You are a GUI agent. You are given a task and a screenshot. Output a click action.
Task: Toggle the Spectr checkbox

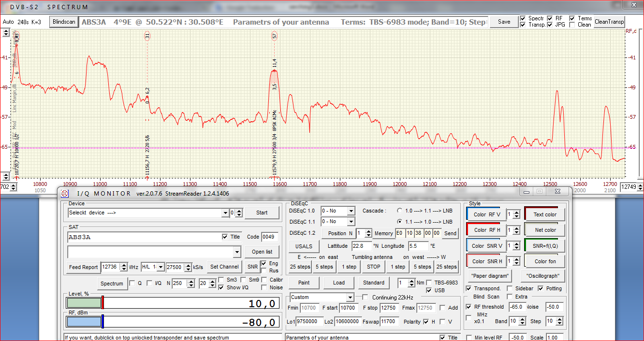pyautogui.click(x=523, y=18)
